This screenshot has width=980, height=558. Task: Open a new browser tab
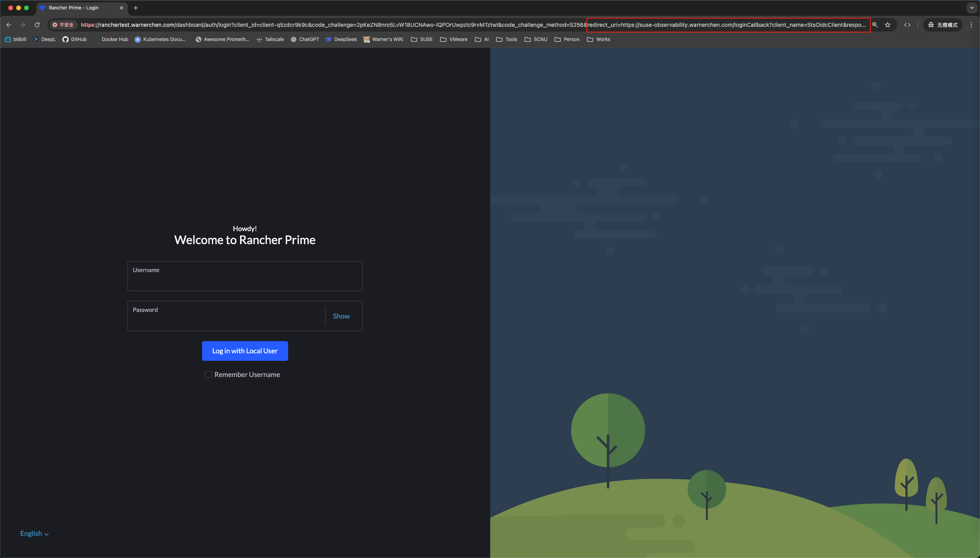pyautogui.click(x=136, y=8)
